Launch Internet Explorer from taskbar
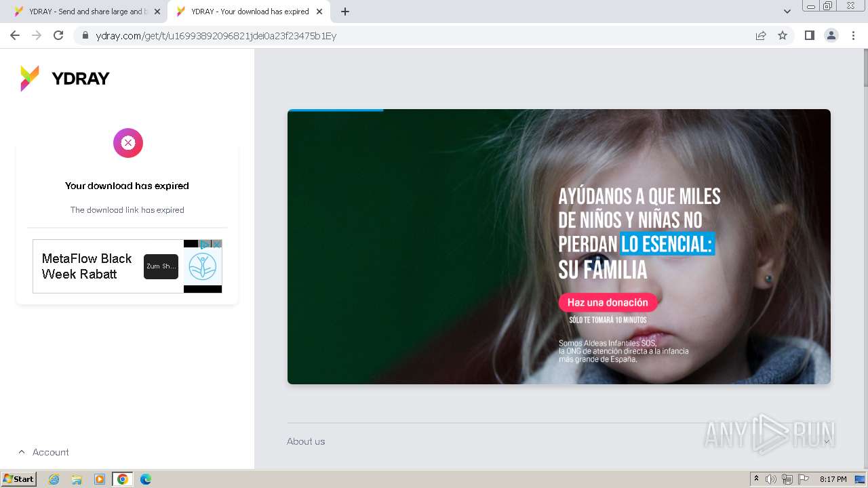Screen dimensions: 868x488 54,479
